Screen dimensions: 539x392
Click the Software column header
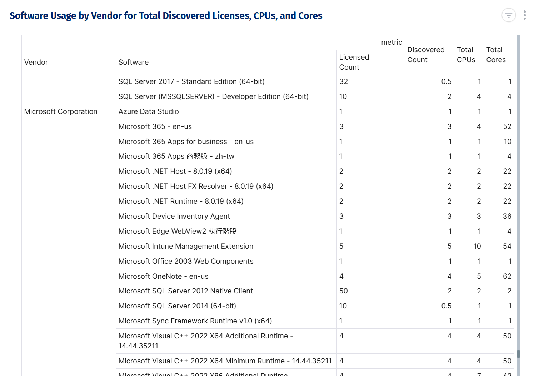[x=133, y=62]
